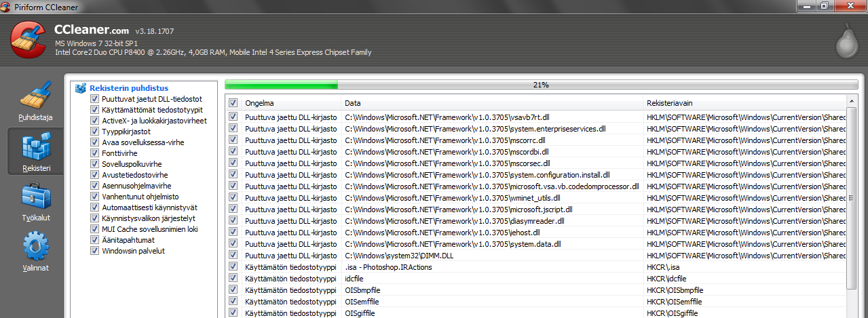
Task: Open the Puhdistaja cleaner section
Action: point(36,100)
